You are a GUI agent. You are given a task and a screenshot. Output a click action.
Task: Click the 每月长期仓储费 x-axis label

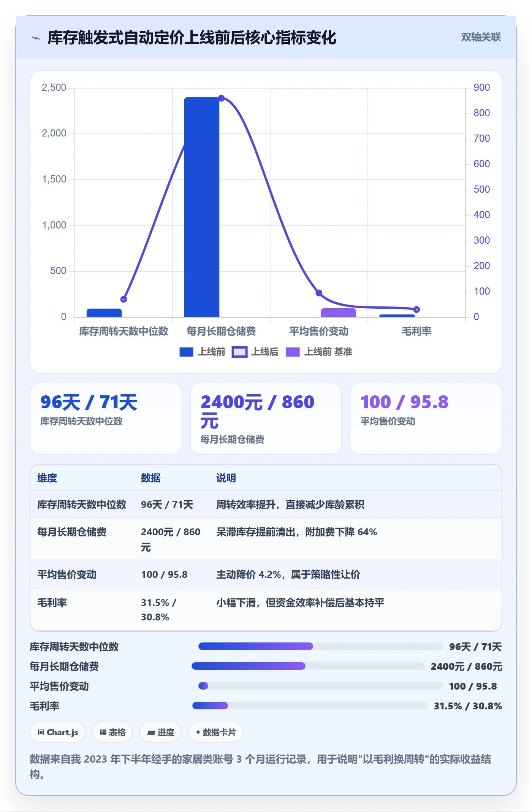coord(221,331)
